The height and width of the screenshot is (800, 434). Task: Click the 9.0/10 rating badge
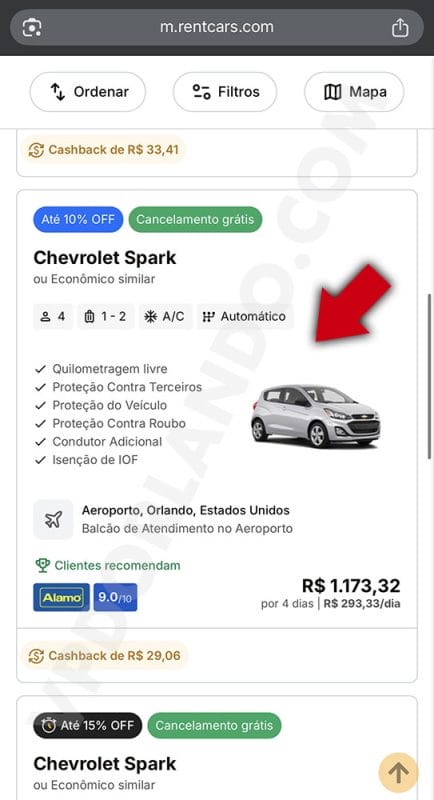pyautogui.click(x=115, y=597)
